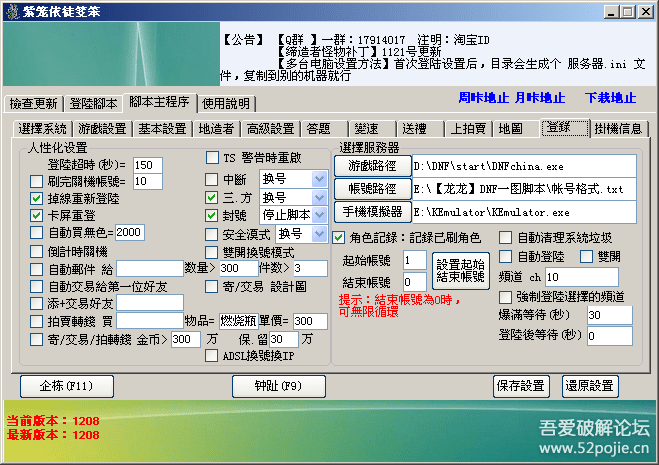The width and height of the screenshot is (659, 465).
Task: Expand the 安全模式 dropdown
Action: click(319, 234)
